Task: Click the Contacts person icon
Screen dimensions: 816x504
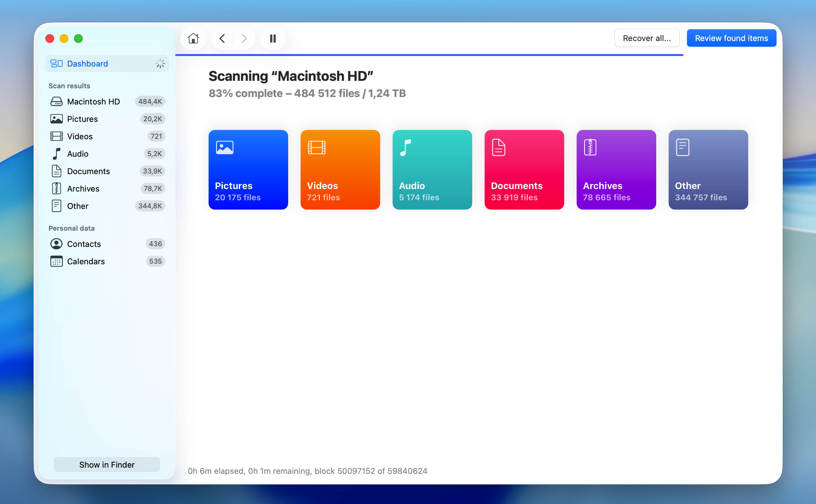Action: [x=56, y=244]
